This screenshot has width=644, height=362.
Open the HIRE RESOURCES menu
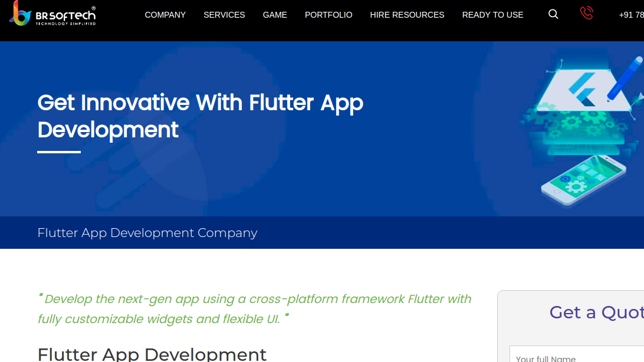407,15
